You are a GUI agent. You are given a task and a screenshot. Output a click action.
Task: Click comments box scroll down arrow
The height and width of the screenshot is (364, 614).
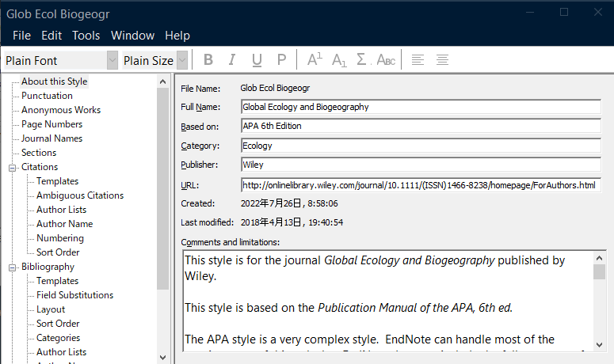click(x=599, y=345)
